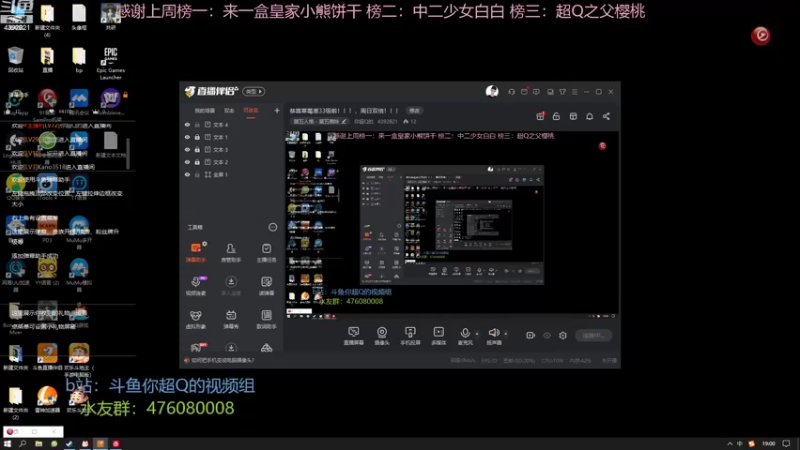
Task: Toggle the lock on 文本 4 source
Action: point(197,124)
